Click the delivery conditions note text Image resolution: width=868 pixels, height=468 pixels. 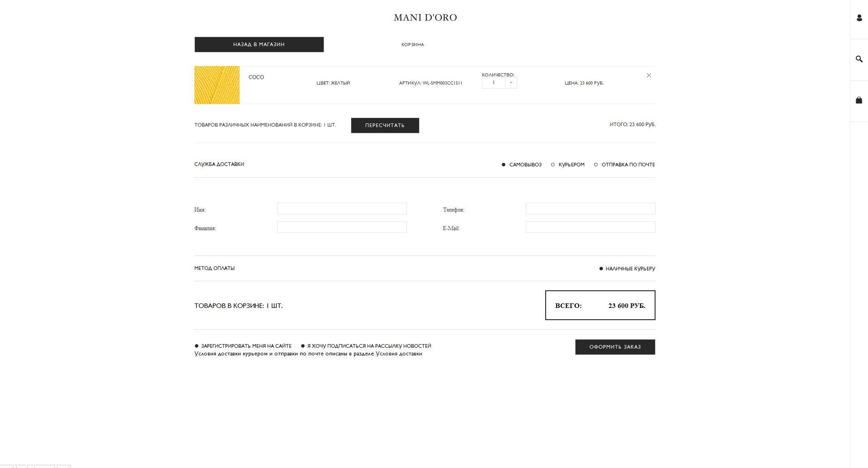coord(308,354)
